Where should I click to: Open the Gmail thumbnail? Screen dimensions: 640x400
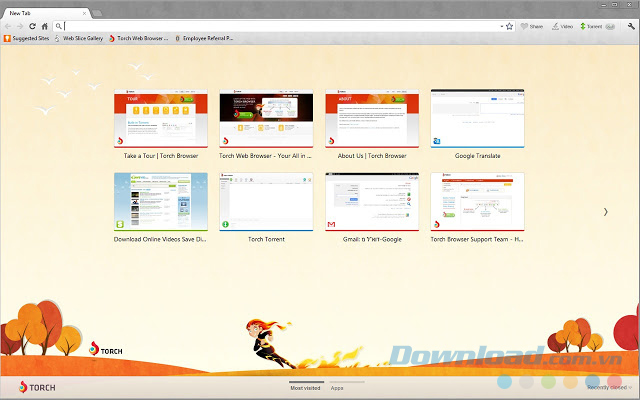[x=370, y=202]
